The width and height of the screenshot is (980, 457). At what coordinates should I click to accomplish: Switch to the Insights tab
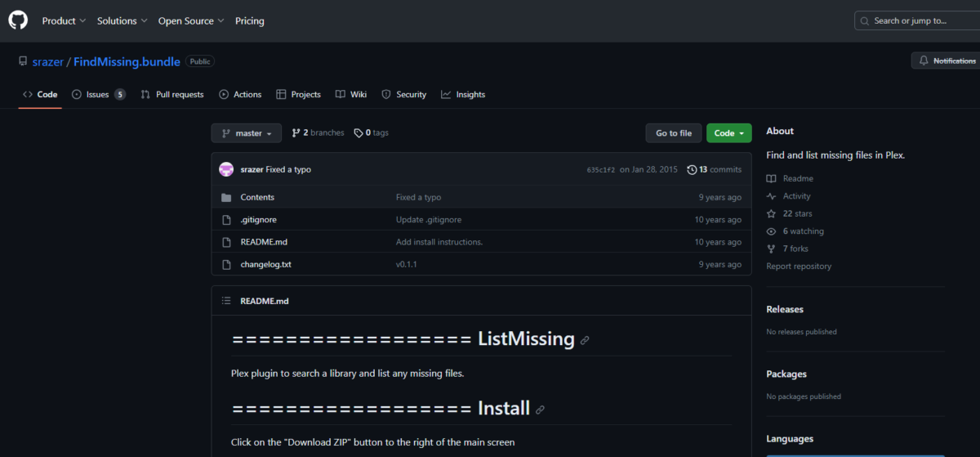click(463, 94)
